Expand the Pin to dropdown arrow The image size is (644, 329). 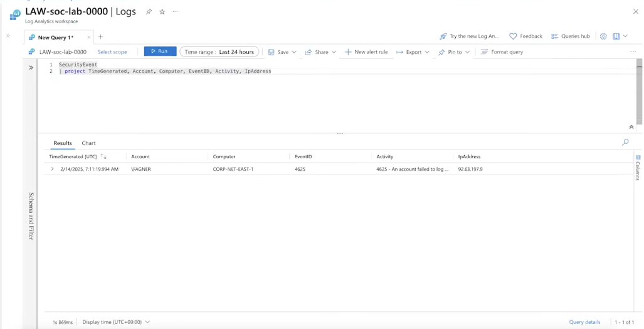coord(467,52)
